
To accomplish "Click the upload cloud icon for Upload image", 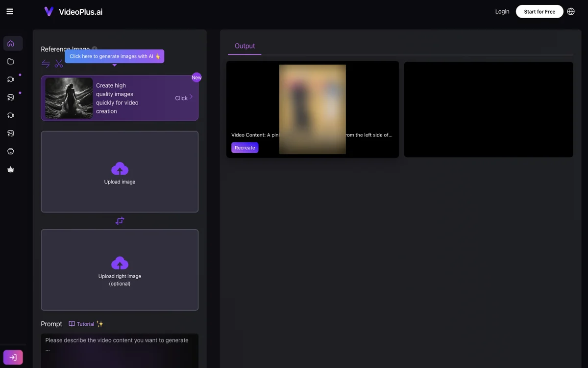I will pos(120,169).
